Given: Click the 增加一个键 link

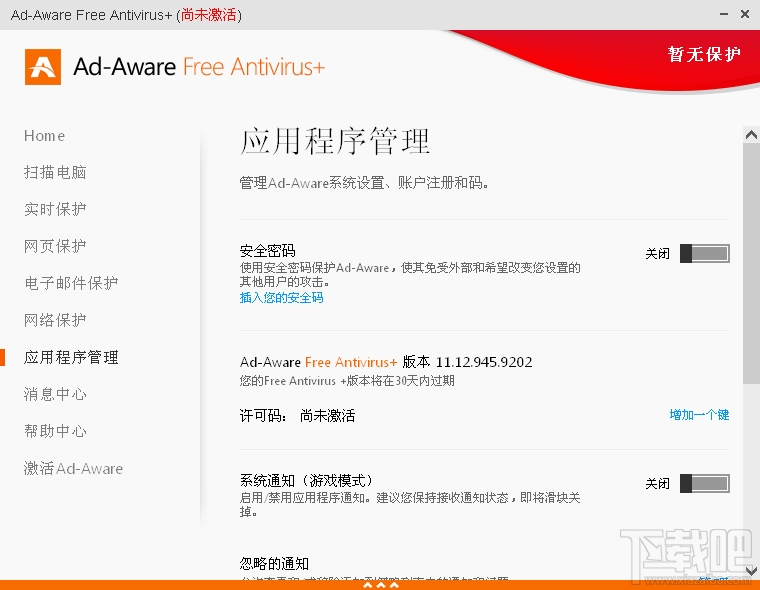Looking at the screenshot, I should (x=699, y=415).
